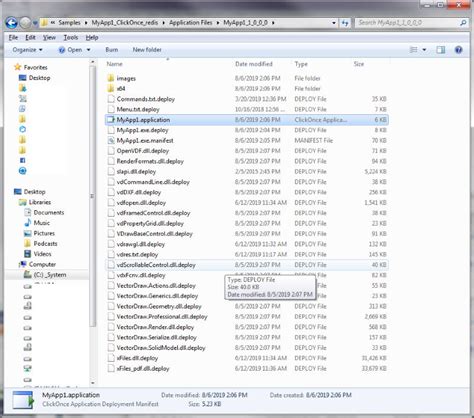Click the search magnifier icon

463,23
